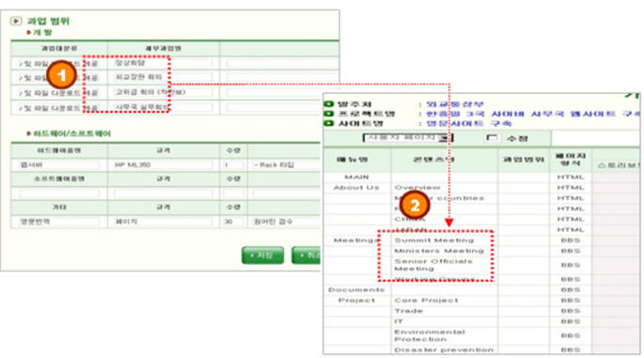Toggle the 수정 checkbox
This screenshot has width=644, height=358.
pyautogui.click(x=491, y=138)
